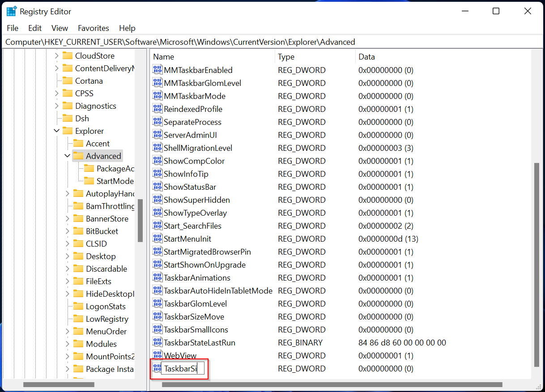The image size is (545, 392).
Task: Click the DWORD icon beside ShowSuperHidden
Action: click(157, 200)
